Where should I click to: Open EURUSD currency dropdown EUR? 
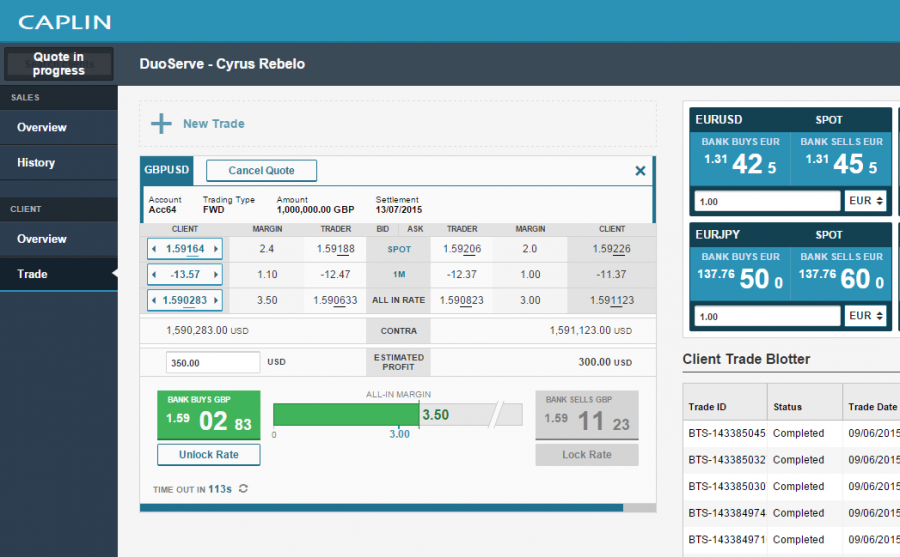[x=866, y=201]
